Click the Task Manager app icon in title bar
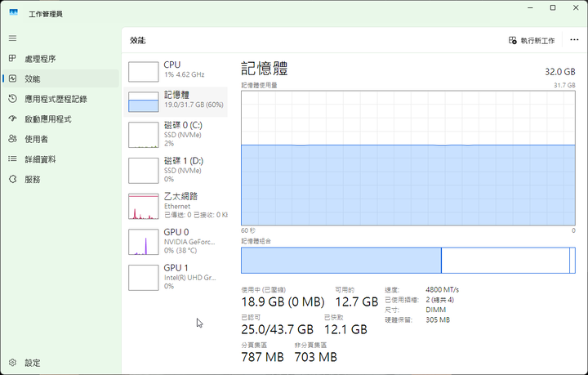Image resolution: width=588 pixels, height=375 pixels. pos(14,13)
